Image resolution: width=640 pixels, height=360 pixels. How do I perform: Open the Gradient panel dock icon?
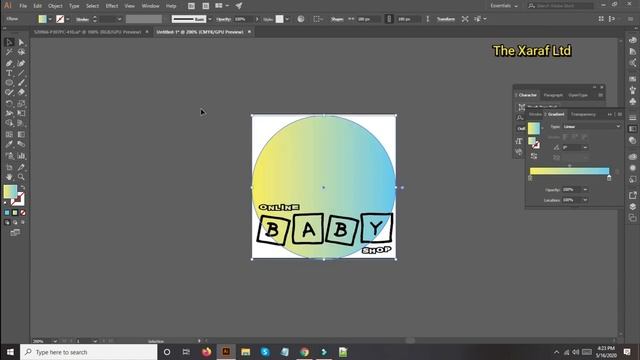633,129
